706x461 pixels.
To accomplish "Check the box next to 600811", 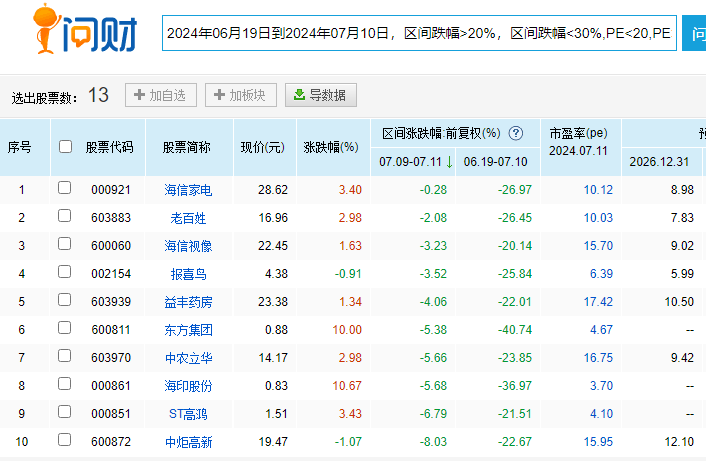I will point(64,328).
